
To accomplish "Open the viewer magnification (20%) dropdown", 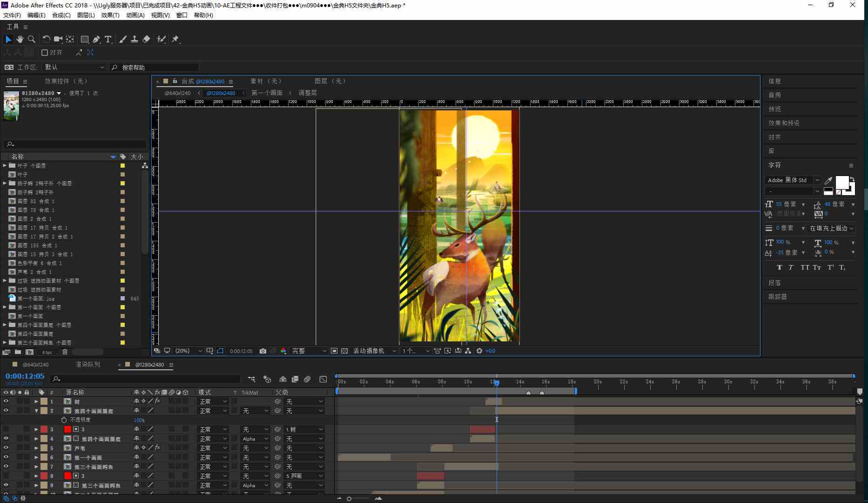I will point(188,351).
